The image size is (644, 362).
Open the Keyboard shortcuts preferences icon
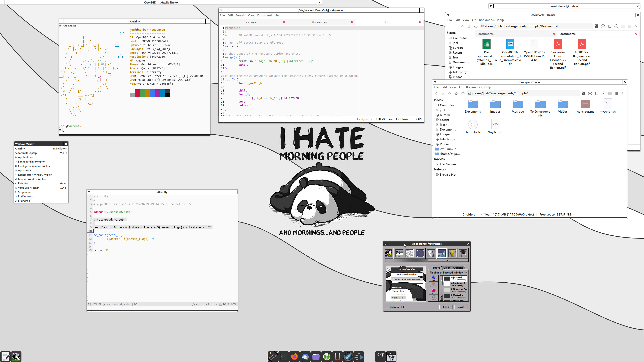(x=409, y=253)
